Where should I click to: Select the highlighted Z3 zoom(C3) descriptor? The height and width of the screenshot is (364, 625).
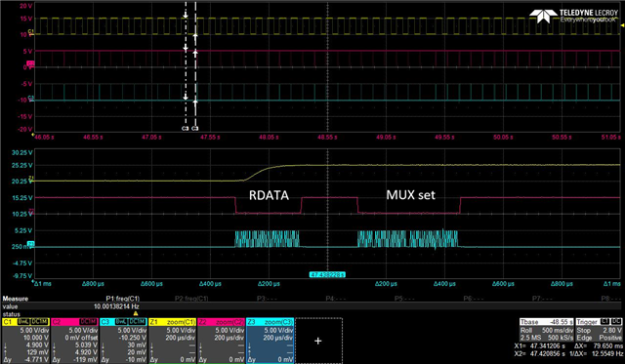[x=270, y=341]
